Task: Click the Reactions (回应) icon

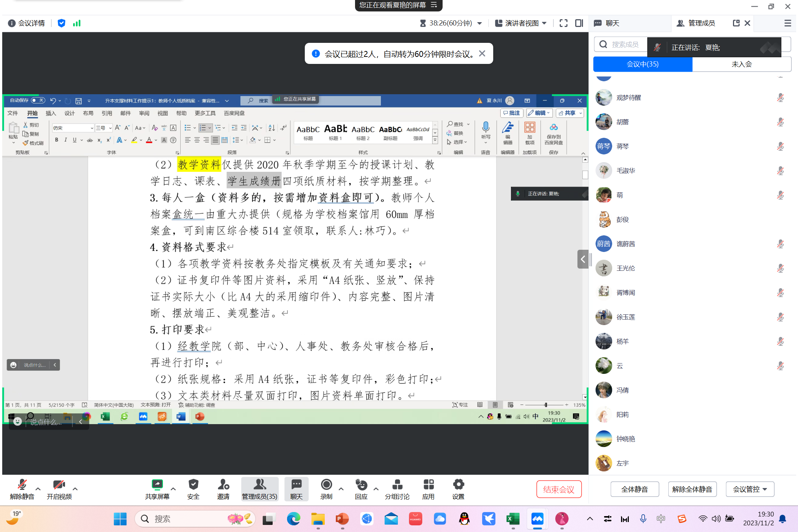Action: point(361,485)
